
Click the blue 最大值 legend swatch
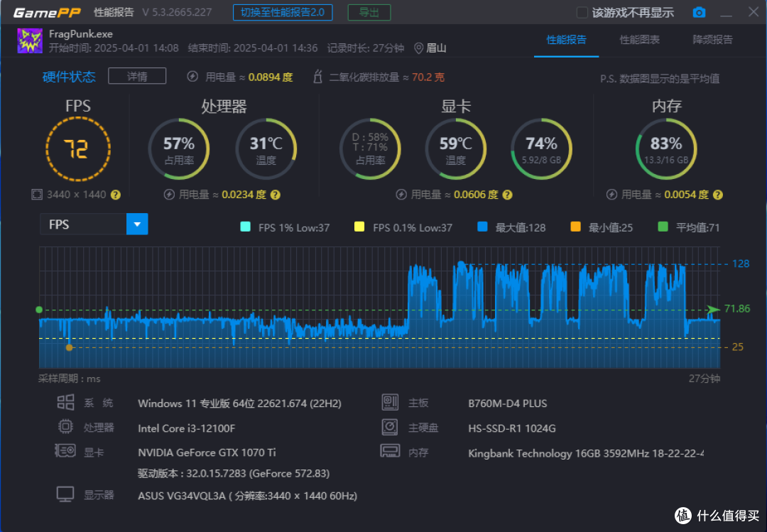tap(482, 227)
